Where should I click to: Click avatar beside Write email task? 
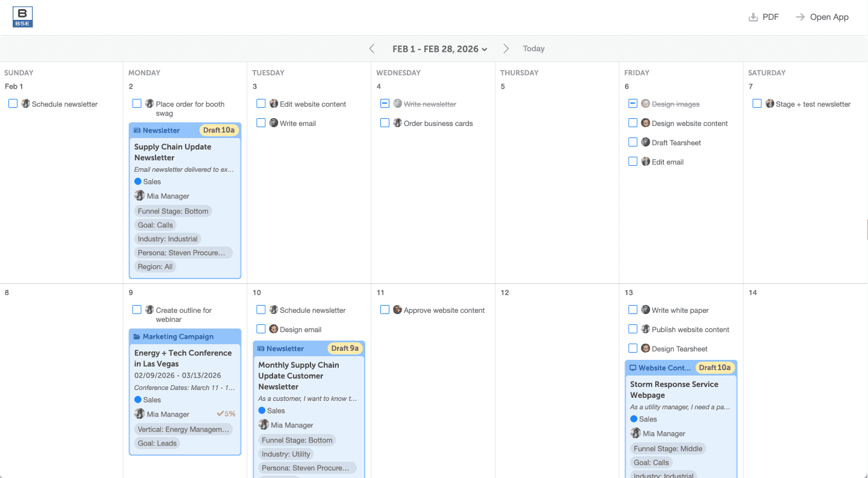(x=274, y=123)
